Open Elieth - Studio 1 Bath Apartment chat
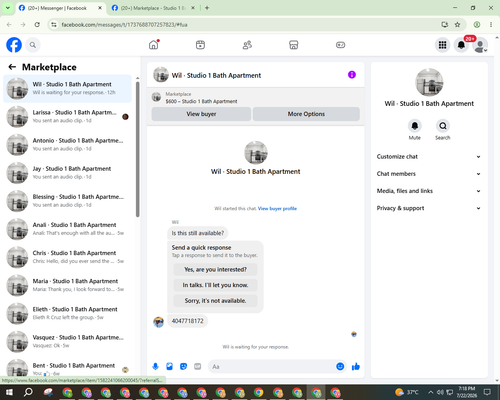The image size is (500, 400). coord(68,313)
